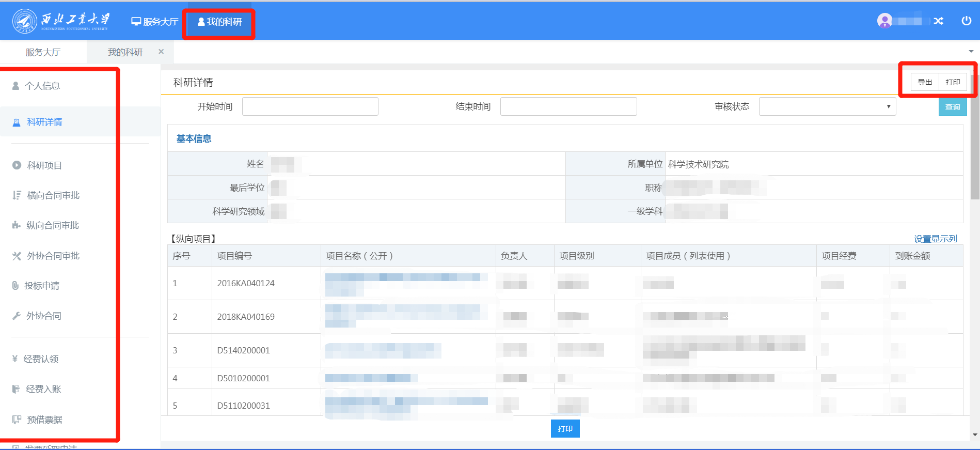Click the 导出 button
Image resolution: width=980 pixels, height=450 pixels.
(x=925, y=82)
